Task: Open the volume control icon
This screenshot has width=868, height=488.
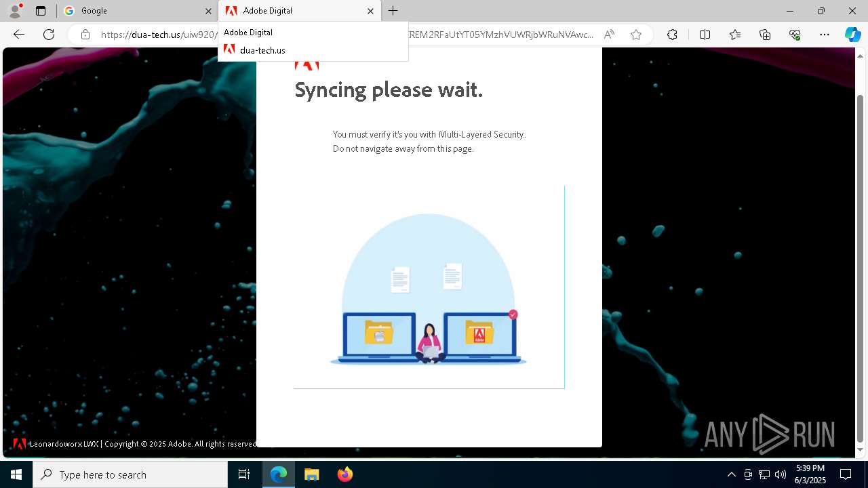Action: [781, 474]
